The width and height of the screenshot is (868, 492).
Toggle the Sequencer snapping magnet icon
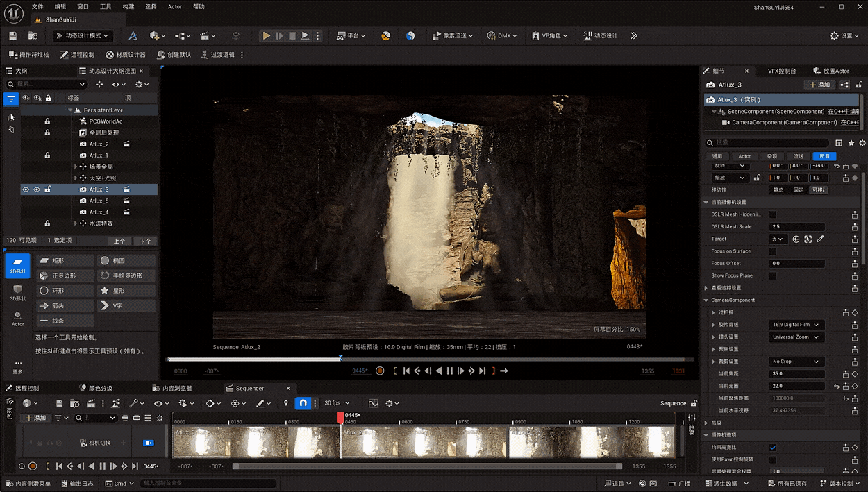click(x=303, y=403)
